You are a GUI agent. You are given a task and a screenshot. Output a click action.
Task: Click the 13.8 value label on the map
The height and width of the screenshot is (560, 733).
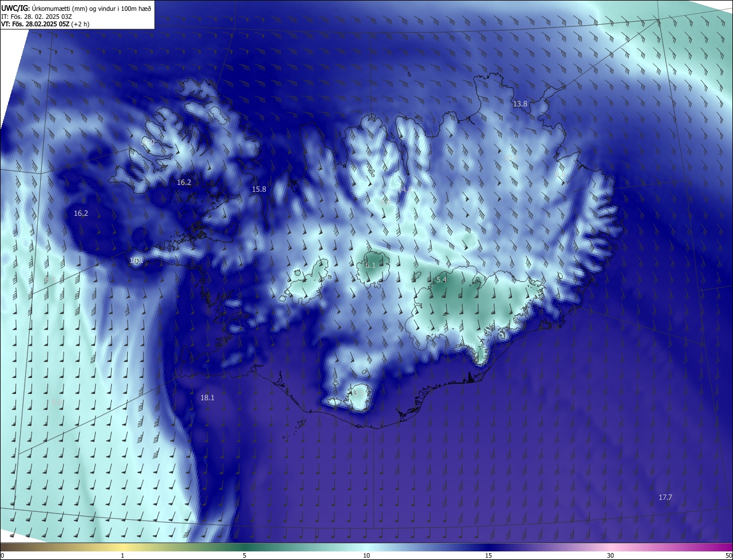tap(519, 104)
